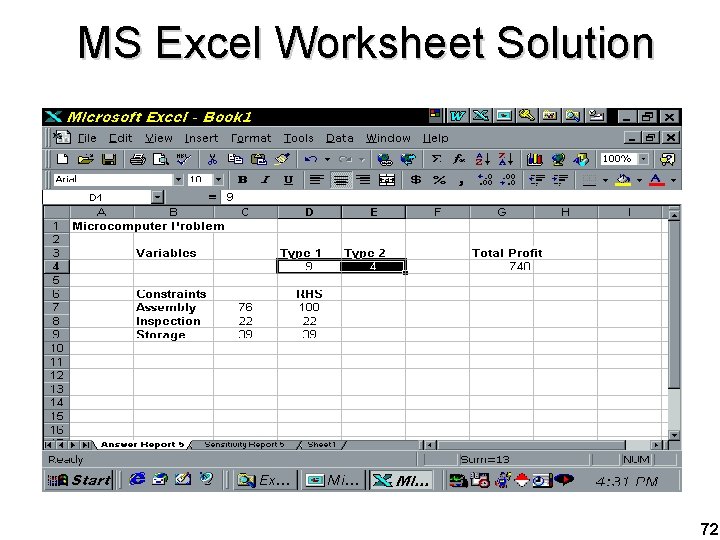
Task: Open the Tools menu
Action: [298, 138]
